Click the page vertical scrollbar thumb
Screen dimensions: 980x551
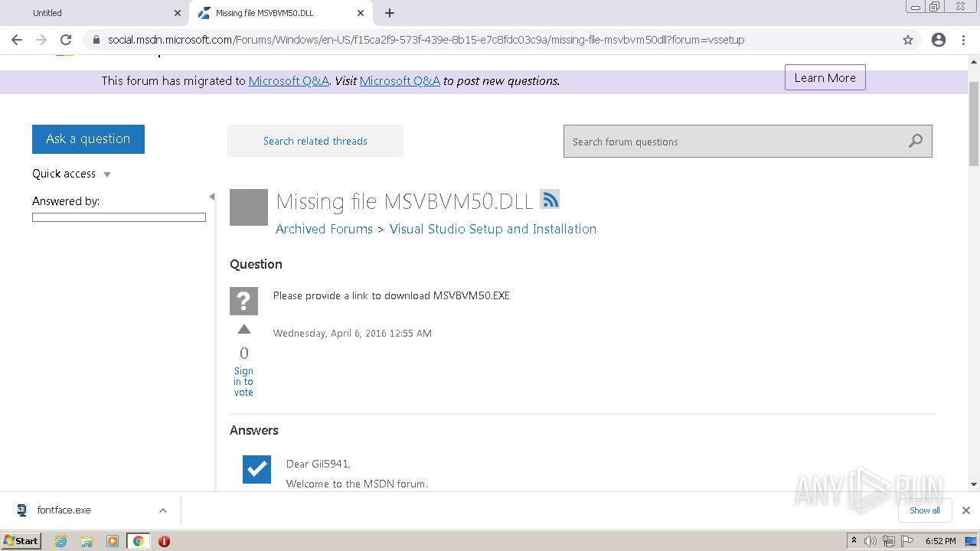[974, 122]
